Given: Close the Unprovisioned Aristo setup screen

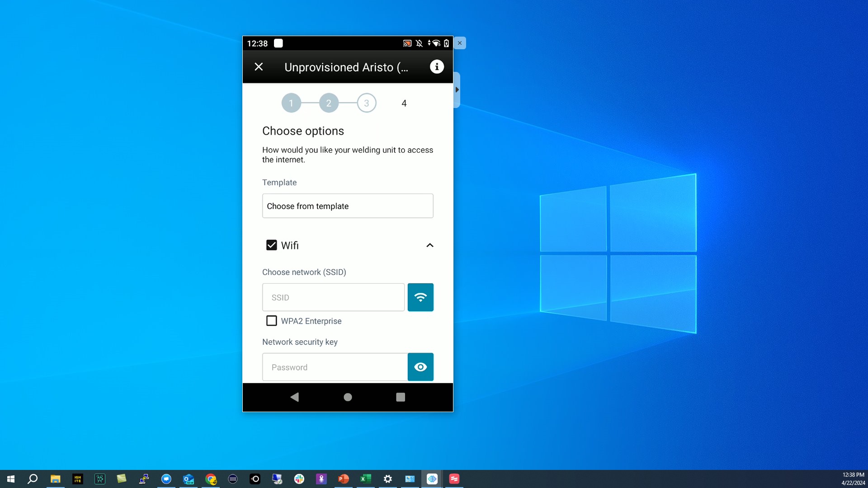Looking at the screenshot, I should point(259,67).
